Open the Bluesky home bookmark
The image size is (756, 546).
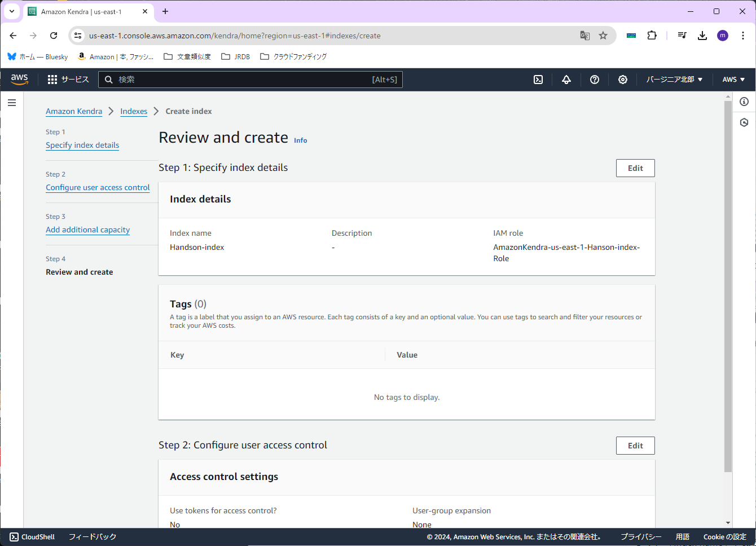pos(38,56)
